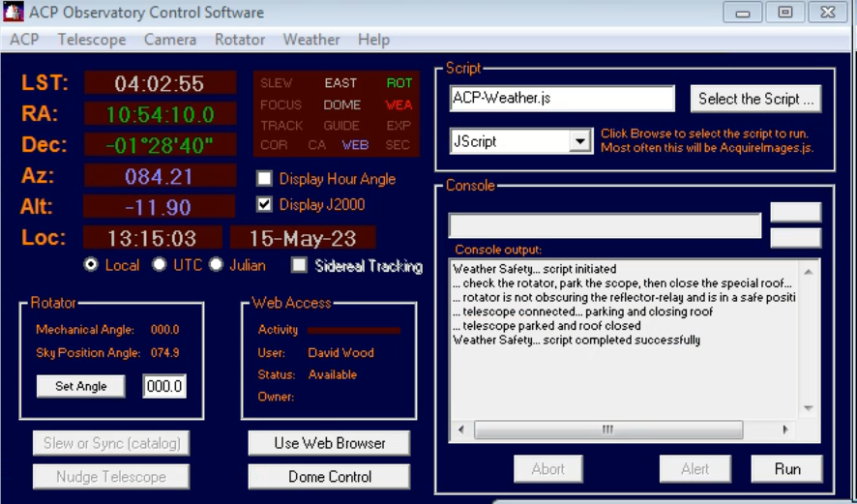Viewport: 857px width, 504px height.
Task: Click the Use Web Browser button
Action: [x=329, y=443]
